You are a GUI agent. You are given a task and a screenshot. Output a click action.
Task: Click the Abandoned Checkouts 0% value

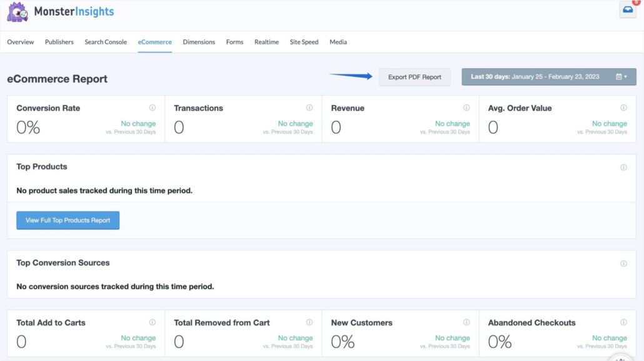(500, 342)
